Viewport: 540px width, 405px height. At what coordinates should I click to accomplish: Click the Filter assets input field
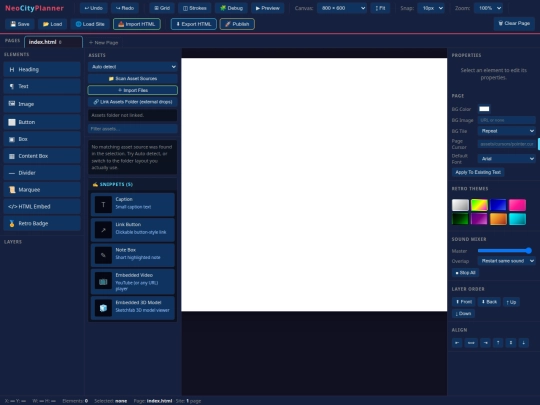(133, 129)
